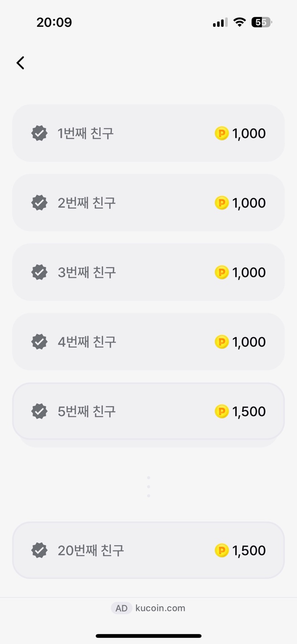This screenshot has height=644, width=297.
Task: Click the P coin icon on 3번째 친구 row
Action: [221, 272]
